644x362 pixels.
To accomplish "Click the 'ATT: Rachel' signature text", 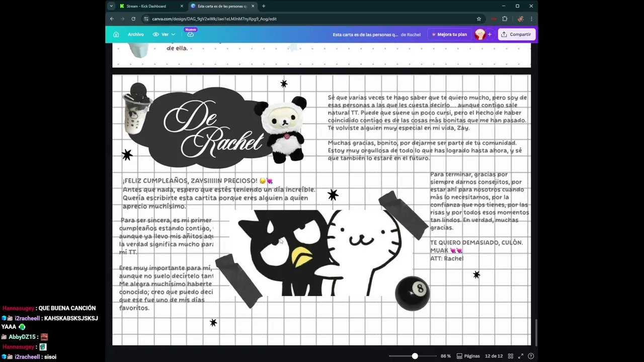I will [x=447, y=258].
